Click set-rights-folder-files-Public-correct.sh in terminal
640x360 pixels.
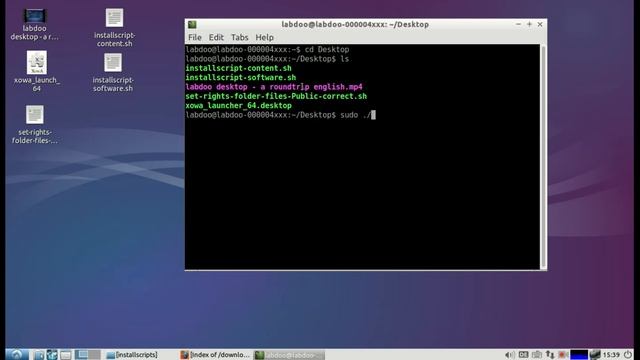coord(276,96)
